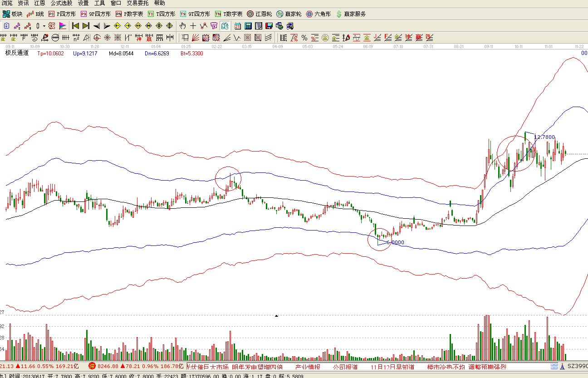The height and width of the screenshot is (378, 588).
Task: Open the 交易委托 menu
Action: (137, 3)
